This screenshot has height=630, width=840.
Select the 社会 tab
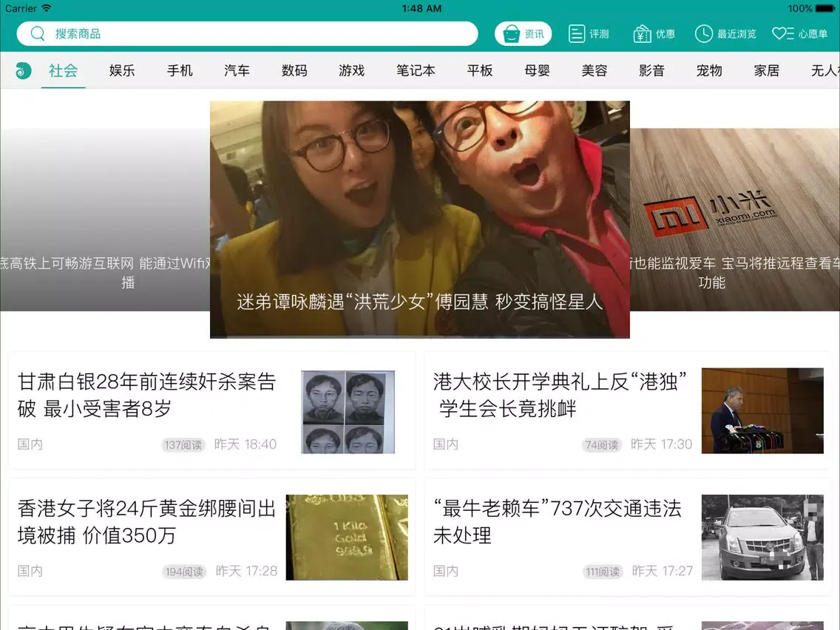63,70
